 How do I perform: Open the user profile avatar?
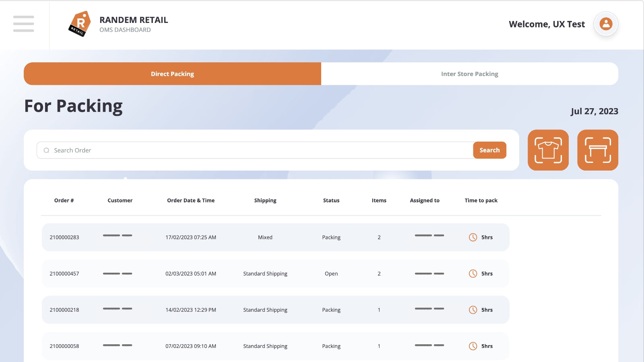pyautogui.click(x=606, y=24)
